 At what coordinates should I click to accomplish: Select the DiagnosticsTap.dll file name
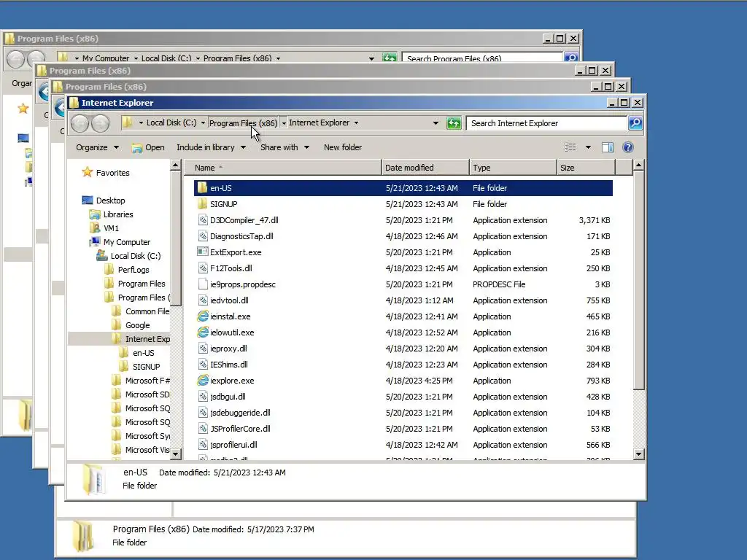pyautogui.click(x=241, y=236)
